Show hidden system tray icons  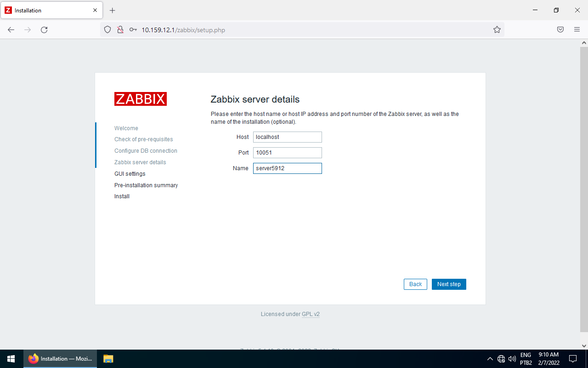coord(490,359)
